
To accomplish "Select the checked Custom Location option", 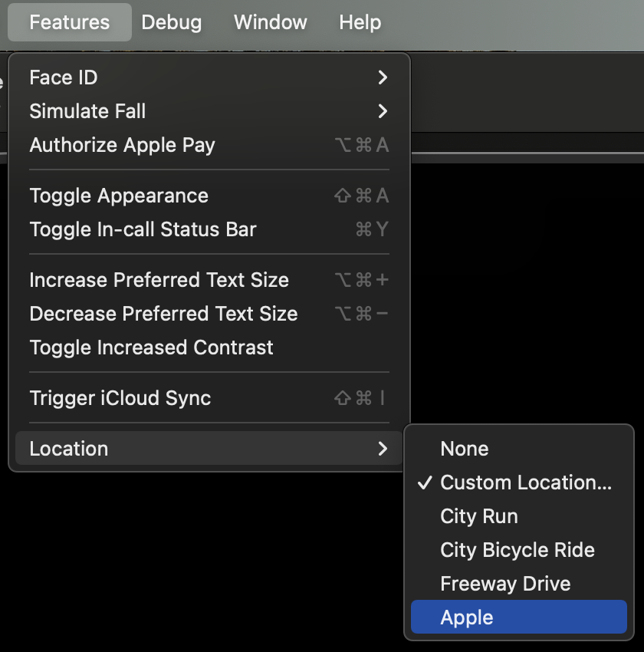I will click(519, 482).
